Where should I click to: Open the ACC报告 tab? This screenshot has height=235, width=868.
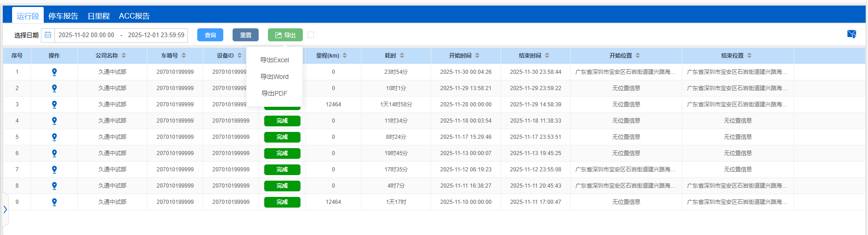point(134,16)
